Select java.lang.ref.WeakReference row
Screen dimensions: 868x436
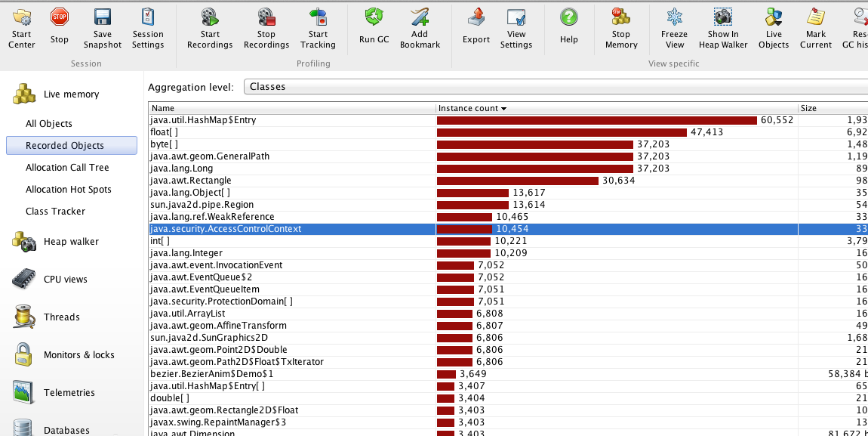508,217
